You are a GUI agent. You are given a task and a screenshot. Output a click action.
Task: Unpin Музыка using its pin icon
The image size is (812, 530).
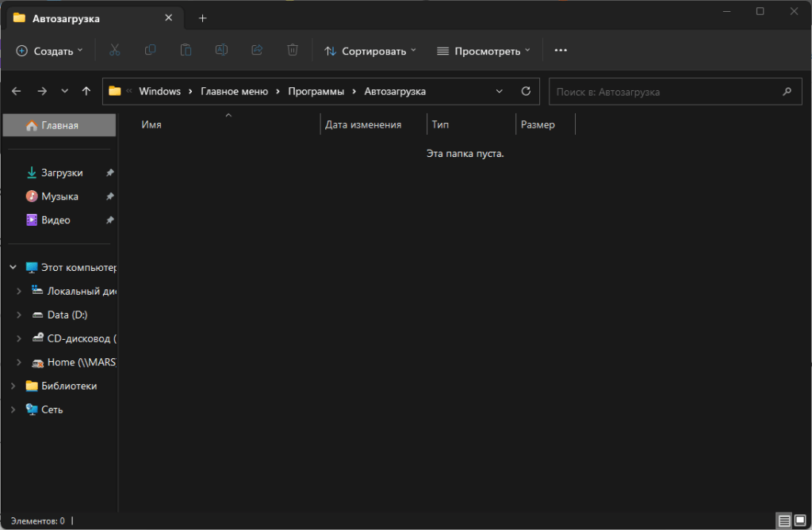pos(109,196)
